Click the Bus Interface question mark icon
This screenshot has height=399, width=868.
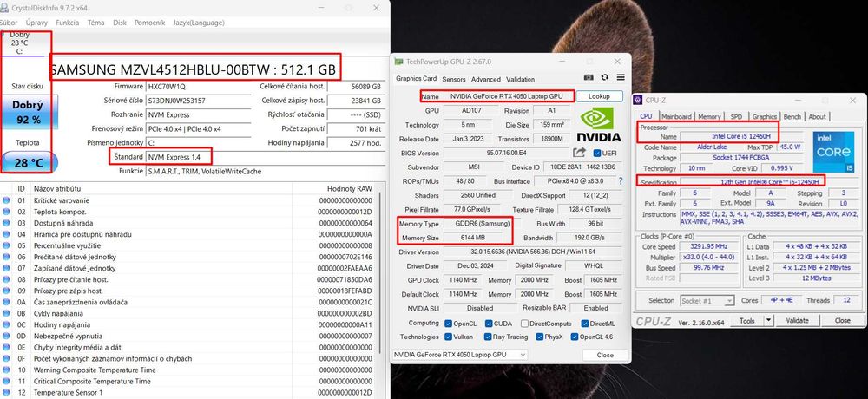621,181
